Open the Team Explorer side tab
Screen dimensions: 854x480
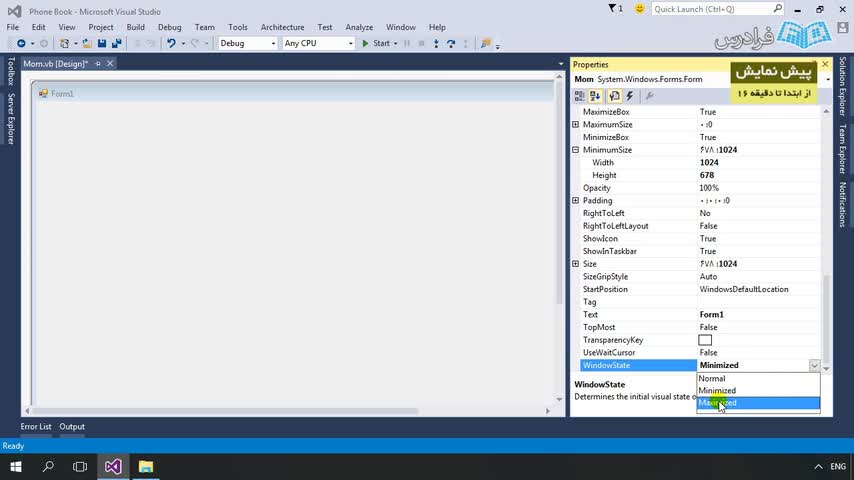click(843, 149)
